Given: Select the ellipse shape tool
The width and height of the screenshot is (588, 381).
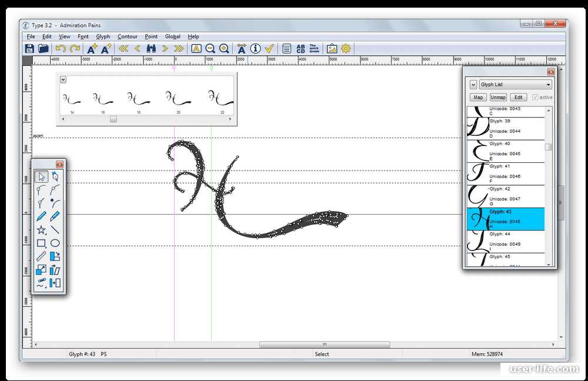Looking at the screenshot, I should pos(55,243).
